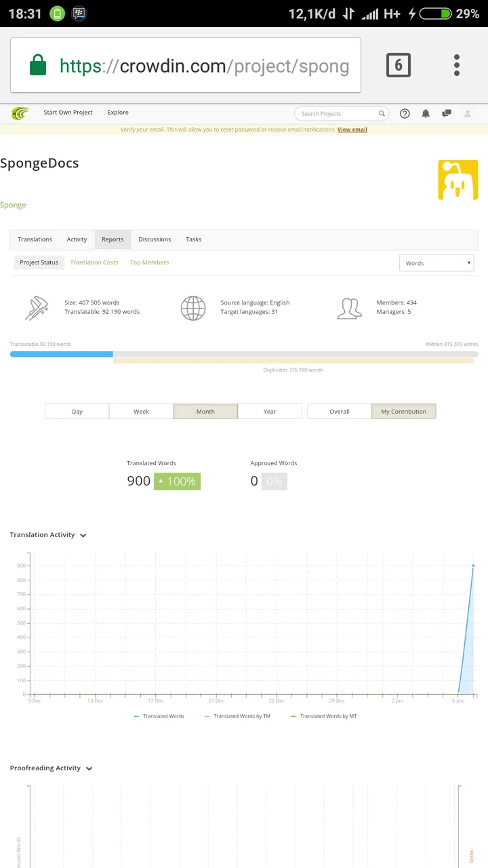Focus the Search Projects field
Image resolution: width=488 pixels, height=868 pixels.
(x=342, y=114)
